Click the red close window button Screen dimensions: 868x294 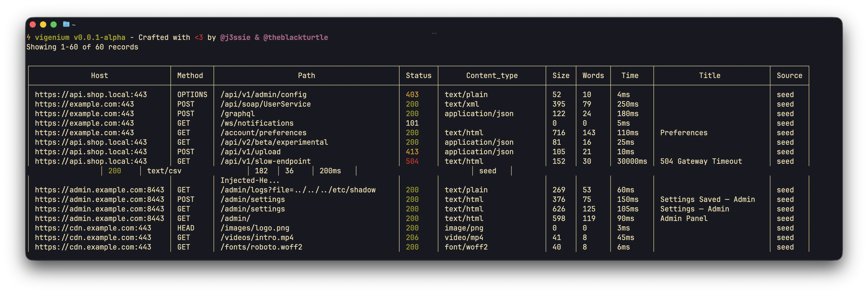(x=33, y=24)
